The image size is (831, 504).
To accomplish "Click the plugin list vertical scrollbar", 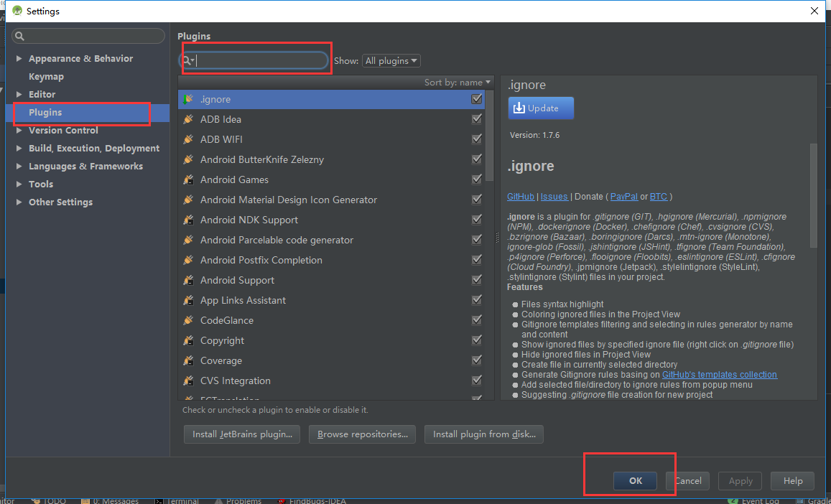I will tap(490, 135).
